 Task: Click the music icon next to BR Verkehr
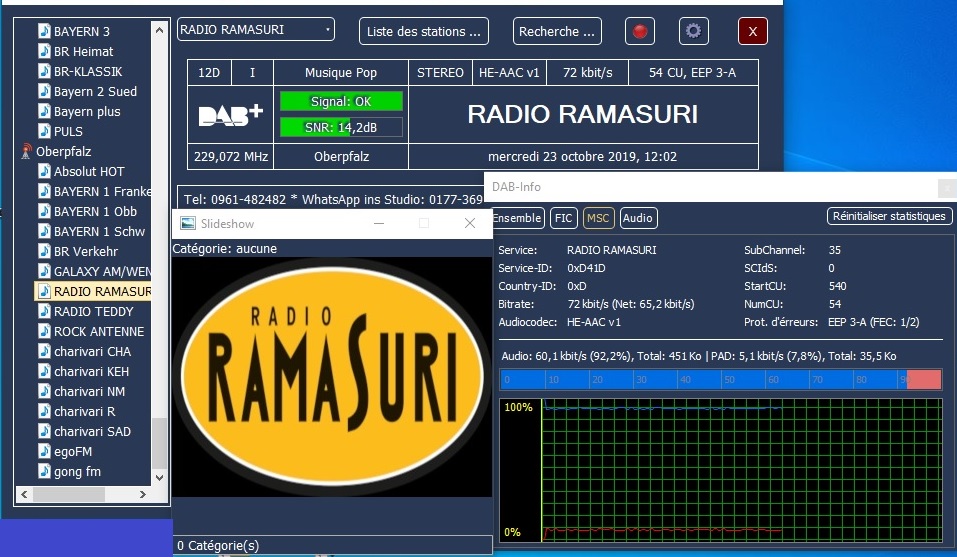(x=44, y=251)
